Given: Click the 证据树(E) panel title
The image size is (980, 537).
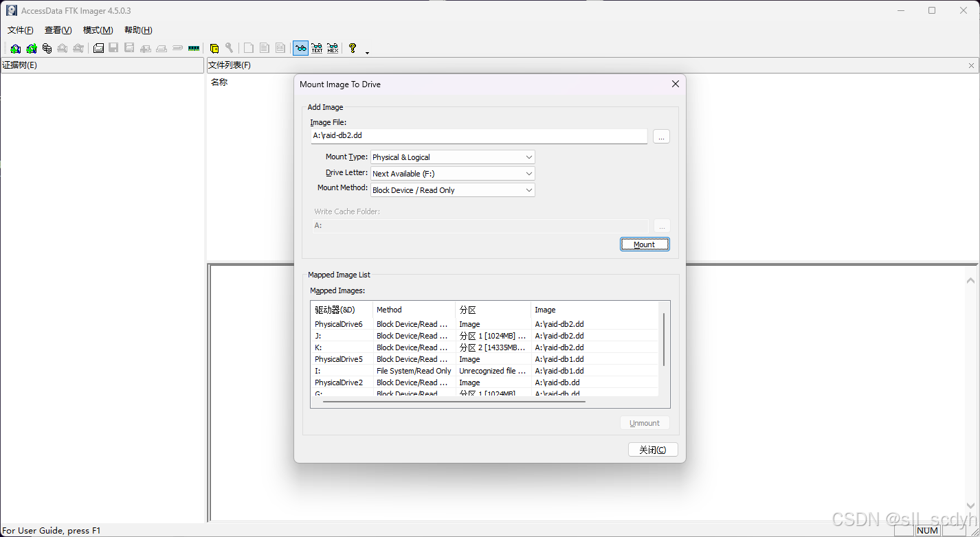Looking at the screenshot, I should coord(19,65).
